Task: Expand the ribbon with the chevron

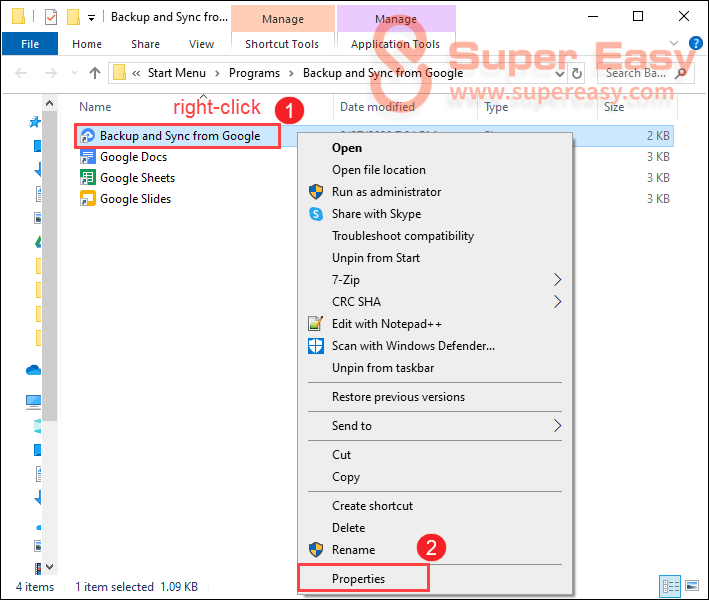Action: click(x=674, y=43)
